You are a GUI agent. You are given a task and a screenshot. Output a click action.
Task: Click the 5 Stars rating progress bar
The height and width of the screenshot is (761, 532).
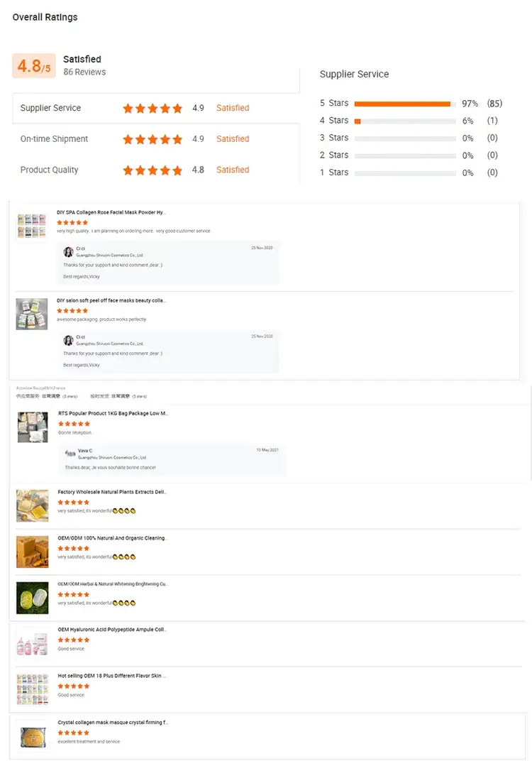click(x=405, y=104)
